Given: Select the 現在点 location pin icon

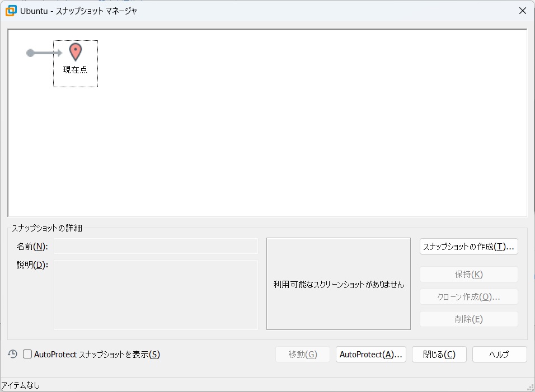Looking at the screenshot, I should coord(76,52).
